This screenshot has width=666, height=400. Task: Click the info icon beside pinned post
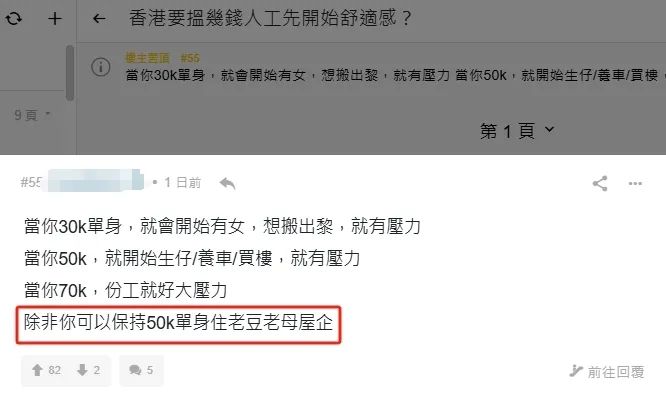[101, 67]
